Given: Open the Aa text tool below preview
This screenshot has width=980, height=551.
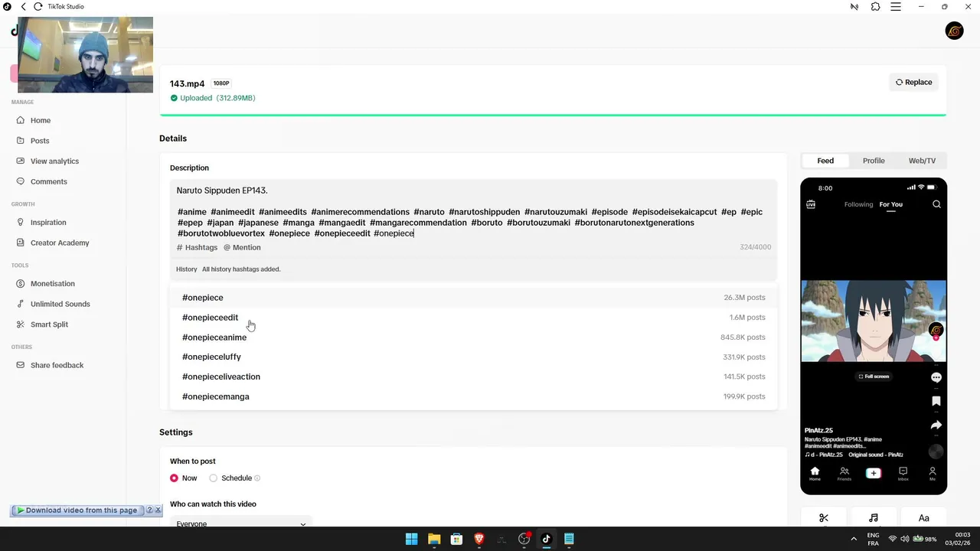Looking at the screenshot, I should [x=923, y=518].
